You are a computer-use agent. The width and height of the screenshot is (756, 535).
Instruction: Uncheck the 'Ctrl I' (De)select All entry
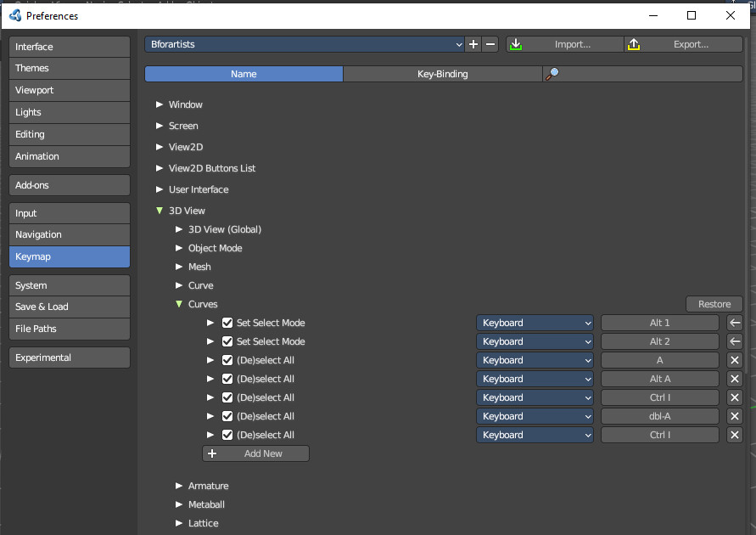[227, 397]
